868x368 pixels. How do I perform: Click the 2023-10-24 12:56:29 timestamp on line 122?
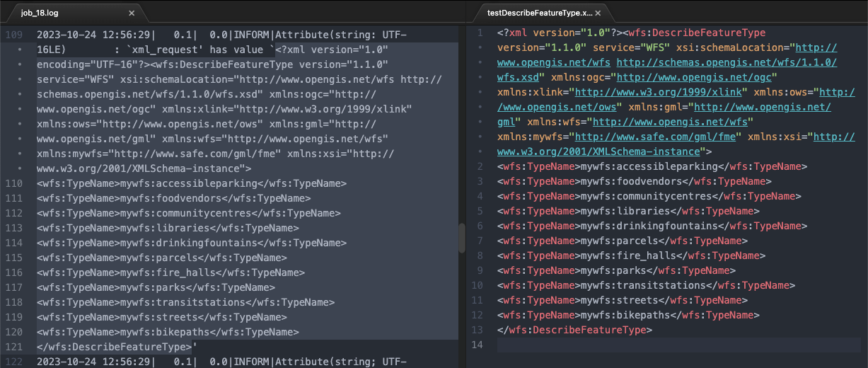click(x=93, y=362)
